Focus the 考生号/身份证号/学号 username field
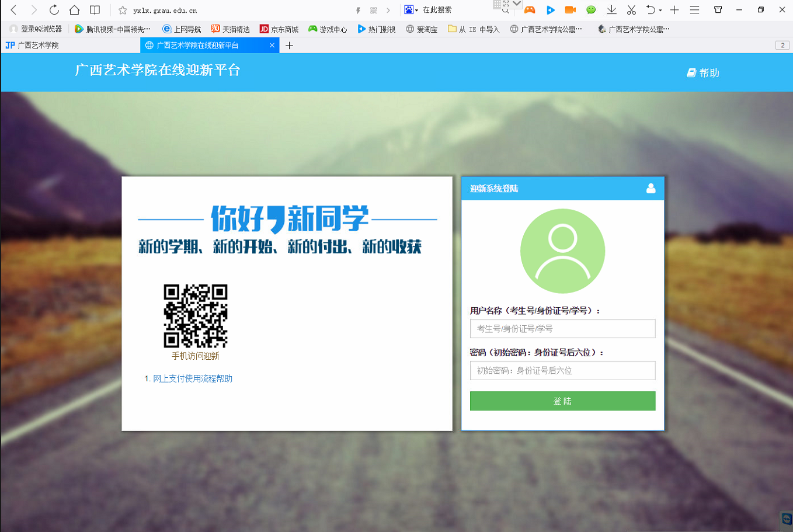 point(562,329)
